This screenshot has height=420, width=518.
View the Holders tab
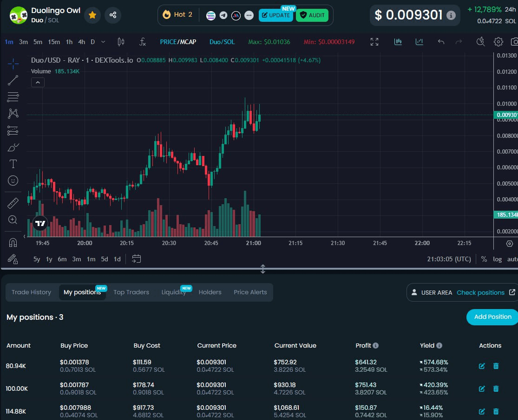[210, 292]
